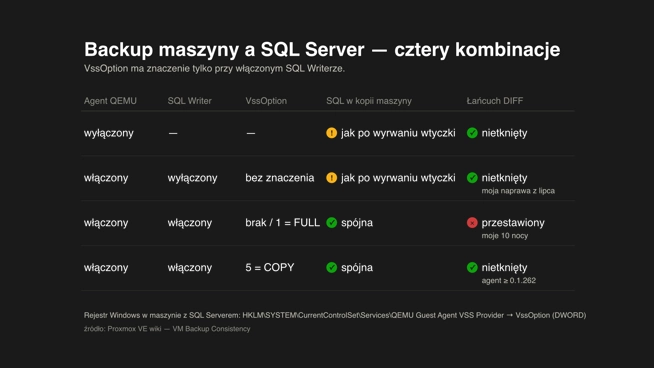Click the warning icon in the bez znaczenia row

(x=332, y=178)
